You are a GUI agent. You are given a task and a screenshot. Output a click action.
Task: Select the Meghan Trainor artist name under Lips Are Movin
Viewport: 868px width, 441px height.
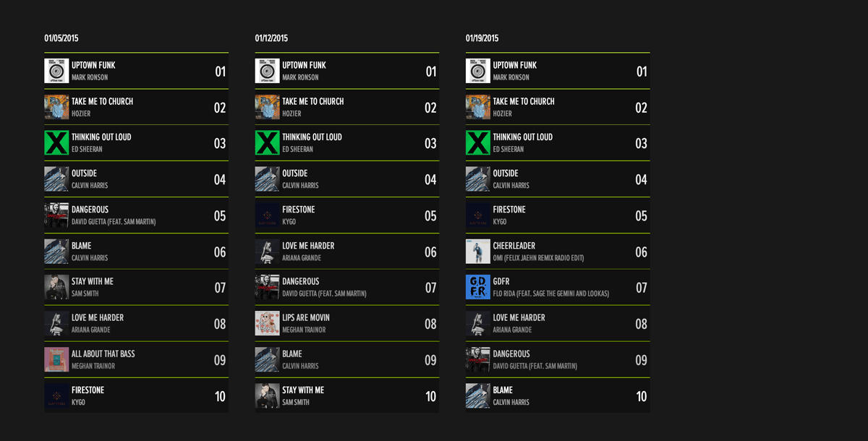point(304,330)
